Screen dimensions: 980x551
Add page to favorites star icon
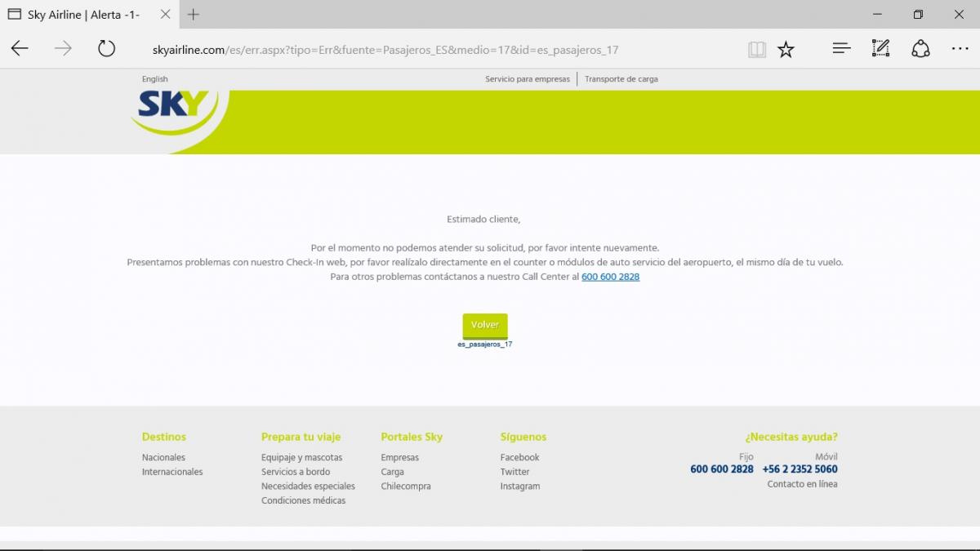[x=786, y=50]
